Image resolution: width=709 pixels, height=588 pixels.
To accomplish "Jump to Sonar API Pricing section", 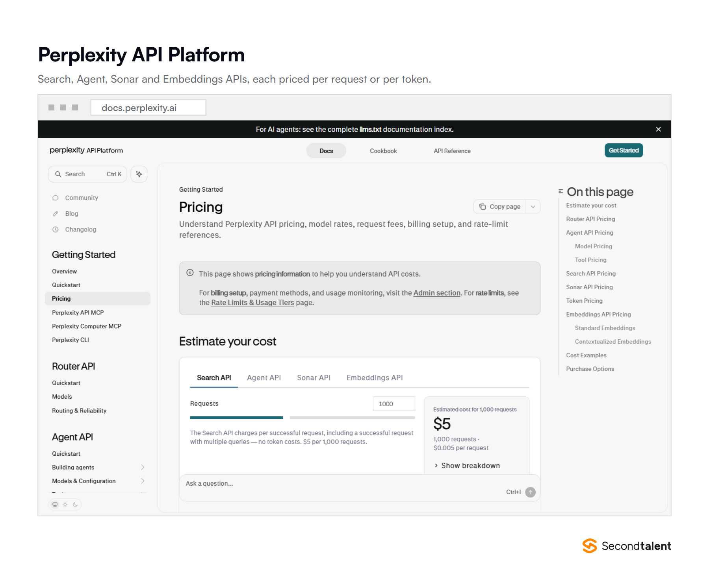I will (x=589, y=287).
